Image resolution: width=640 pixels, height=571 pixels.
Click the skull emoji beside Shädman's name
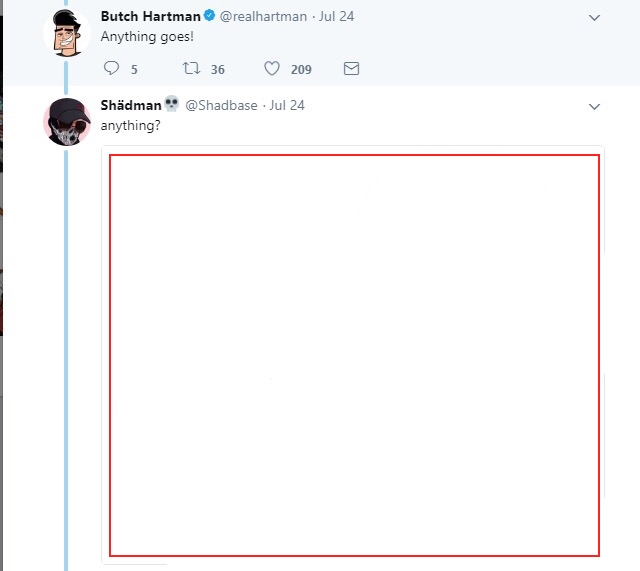point(171,104)
